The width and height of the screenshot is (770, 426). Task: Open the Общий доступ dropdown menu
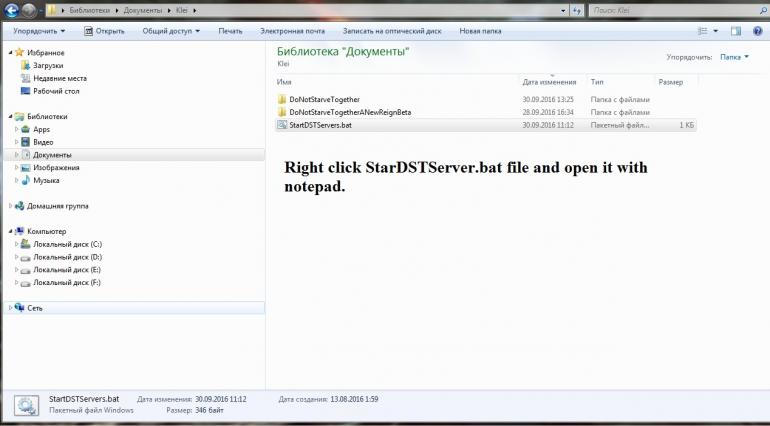[171, 30]
